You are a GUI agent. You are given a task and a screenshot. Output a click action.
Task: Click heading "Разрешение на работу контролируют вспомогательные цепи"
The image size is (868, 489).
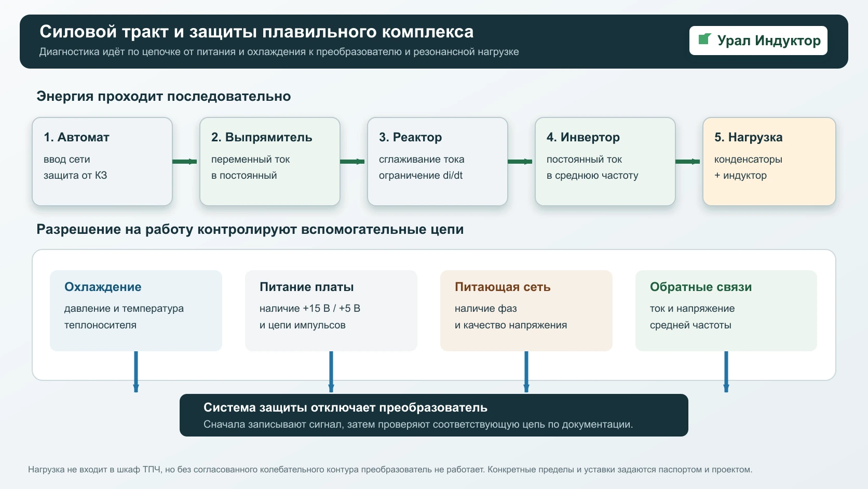pos(250,229)
